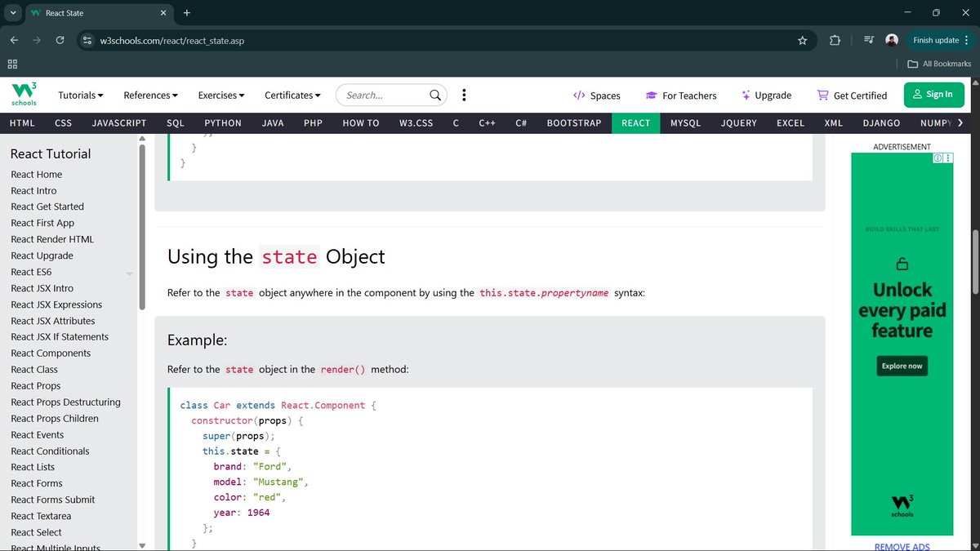This screenshot has width=980, height=551.
Task: Open React ES6 in the sidebar
Action: point(31,272)
